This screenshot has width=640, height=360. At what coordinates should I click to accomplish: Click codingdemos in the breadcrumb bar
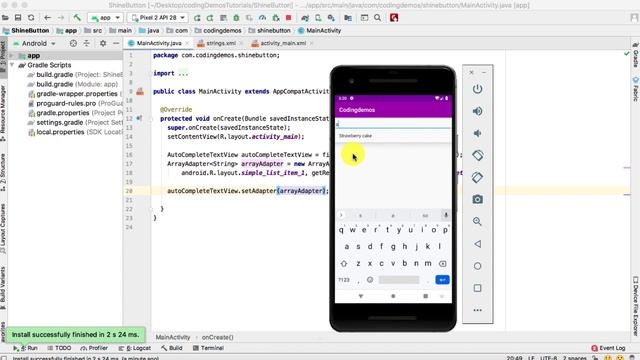[218, 31]
